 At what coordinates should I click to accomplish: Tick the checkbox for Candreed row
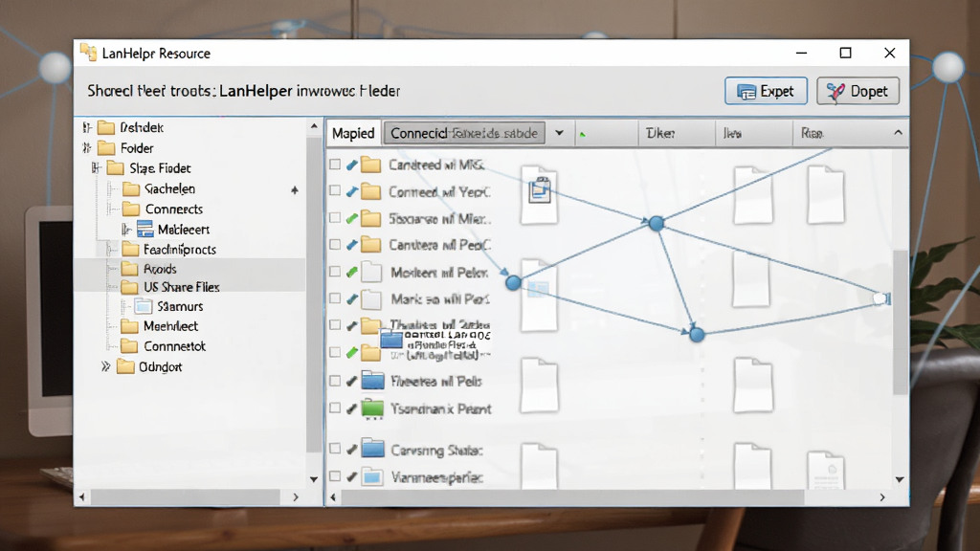[335, 165]
